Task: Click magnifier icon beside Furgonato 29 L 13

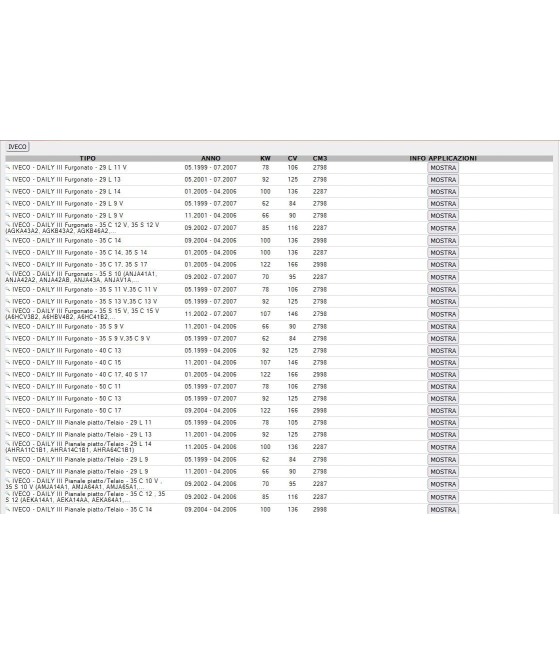Action: click(x=8, y=179)
